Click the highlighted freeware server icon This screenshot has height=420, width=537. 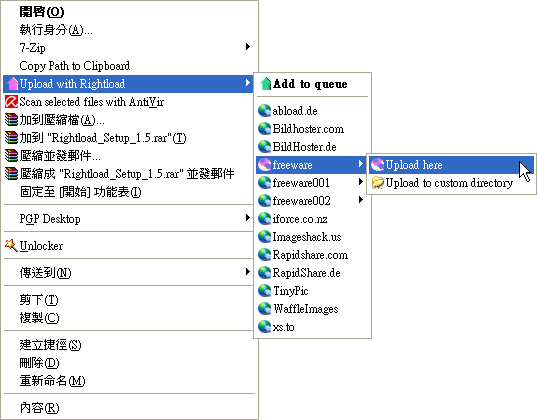click(x=264, y=165)
